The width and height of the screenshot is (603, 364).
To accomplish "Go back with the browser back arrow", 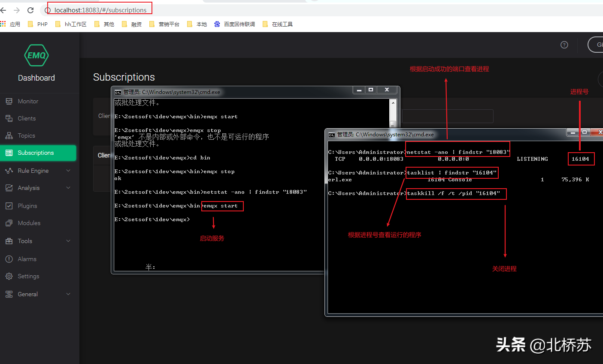I will tap(4, 10).
